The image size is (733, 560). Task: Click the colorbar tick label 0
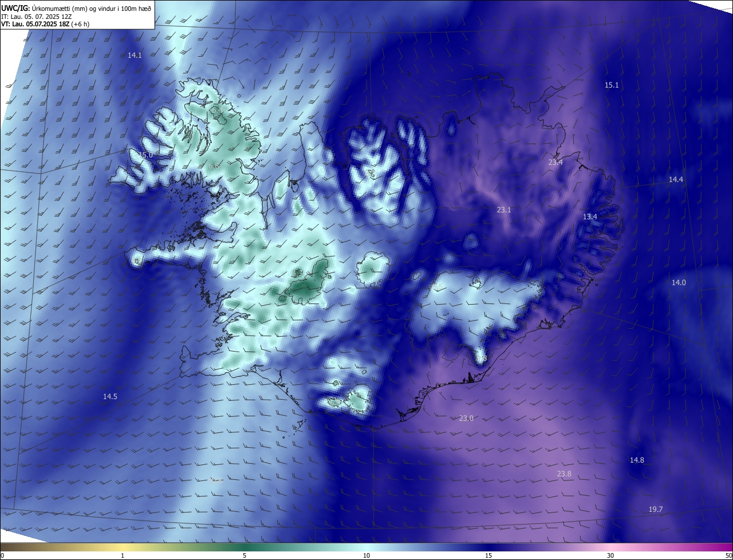point(2,555)
